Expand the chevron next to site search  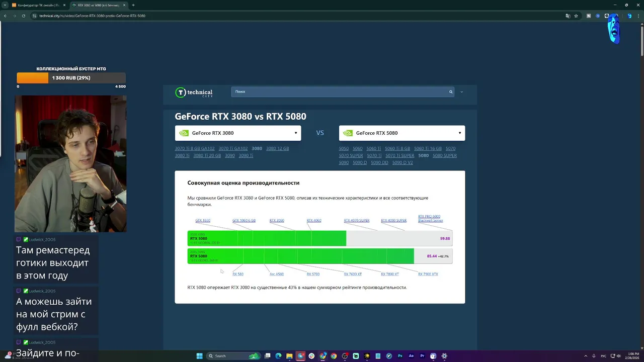[x=461, y=92]
